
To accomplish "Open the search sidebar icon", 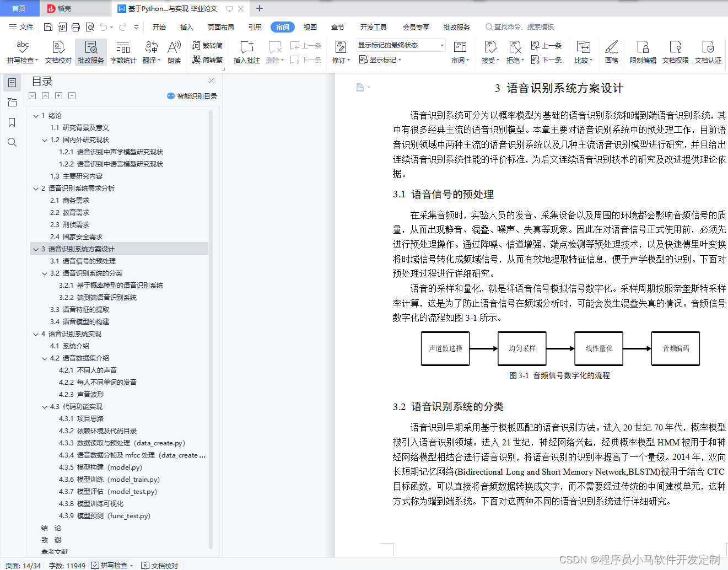I will 12,142.
